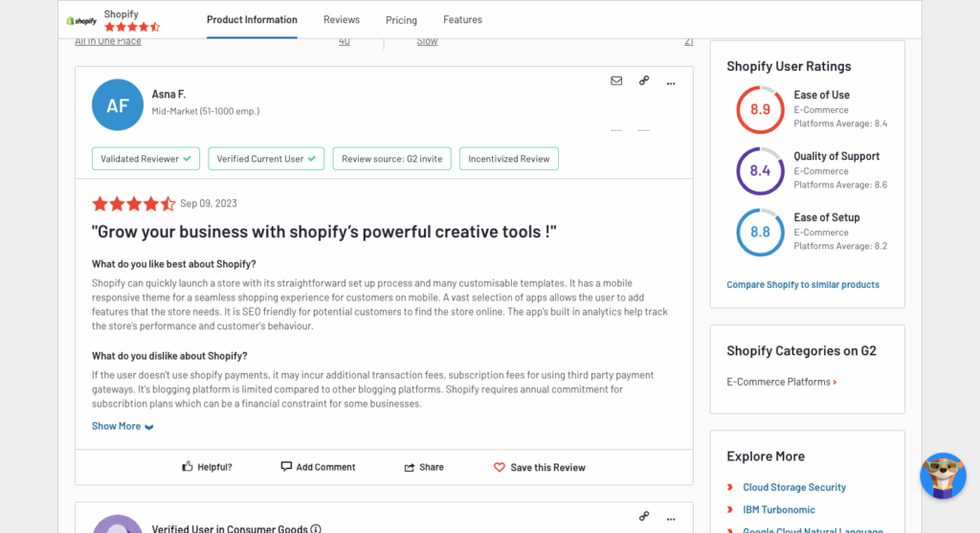Screen dimensions: 980x533
Task: Click the count 40 next to All in One Place
Action: (345, 41)
